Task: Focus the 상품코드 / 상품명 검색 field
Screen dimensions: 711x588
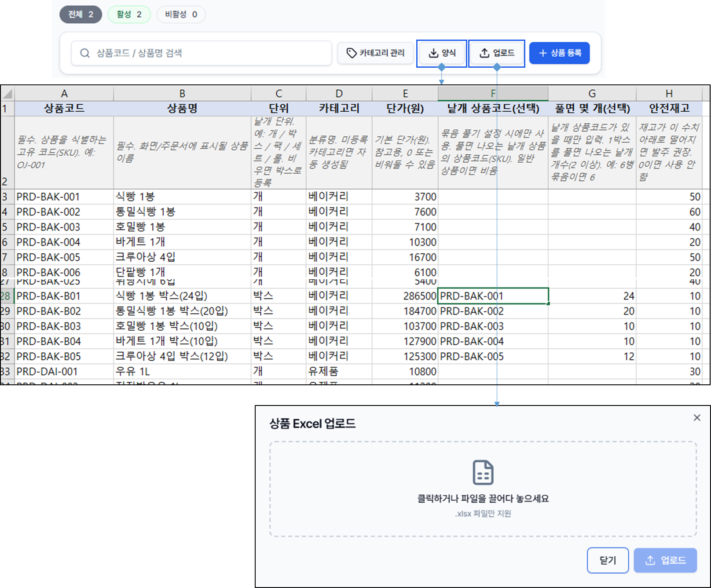Action: coord(202,53)
